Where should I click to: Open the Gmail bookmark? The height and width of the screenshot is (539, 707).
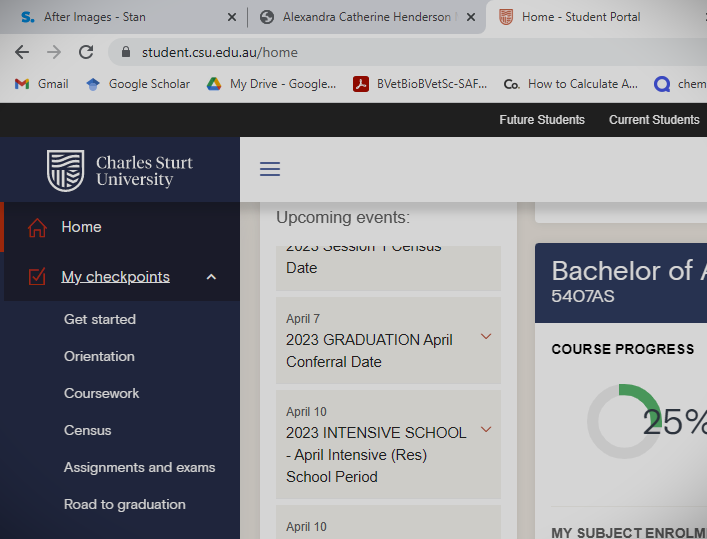(x=41, y=84)
